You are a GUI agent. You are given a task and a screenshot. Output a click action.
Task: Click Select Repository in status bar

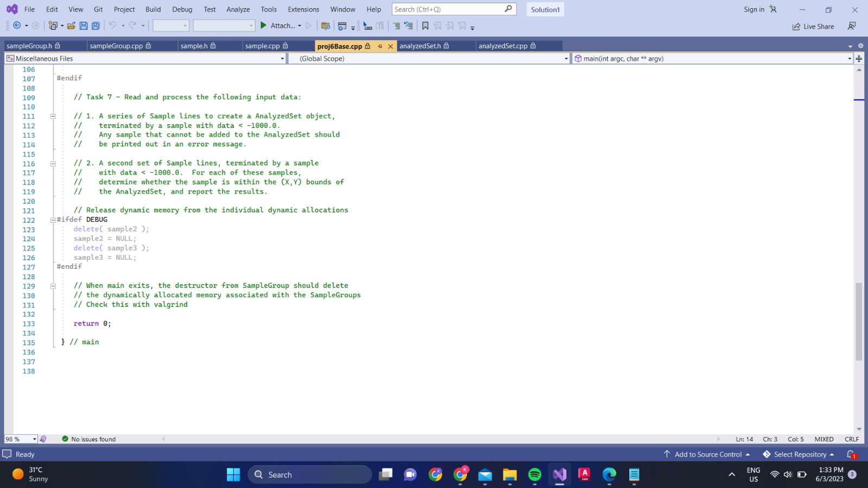coord(799,454)
